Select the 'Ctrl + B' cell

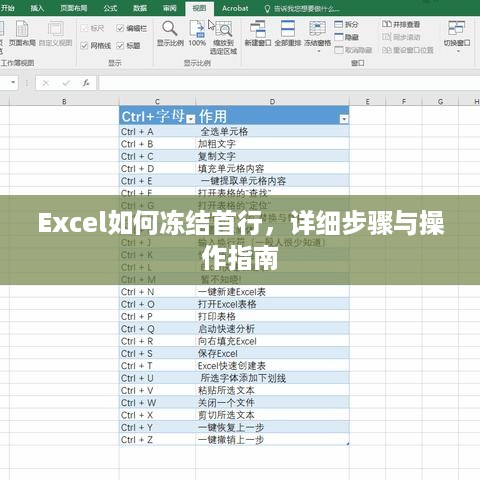pyautogui.click(x=157, y=144)
